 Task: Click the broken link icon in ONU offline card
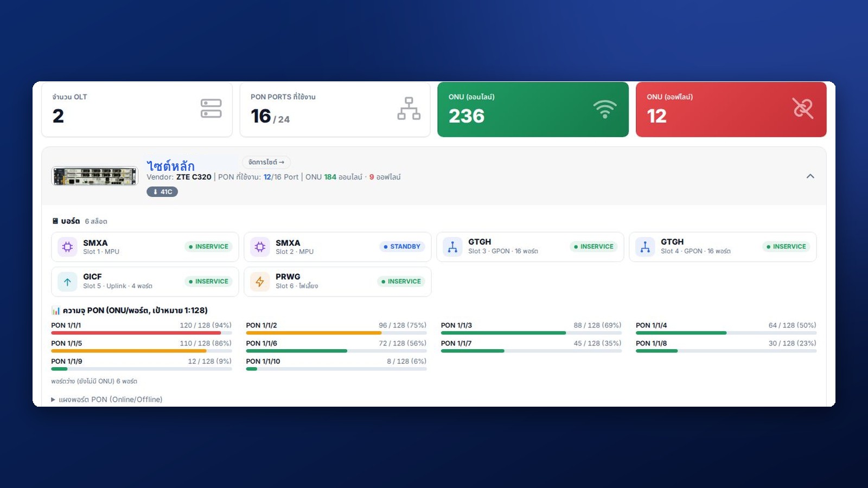803,108
